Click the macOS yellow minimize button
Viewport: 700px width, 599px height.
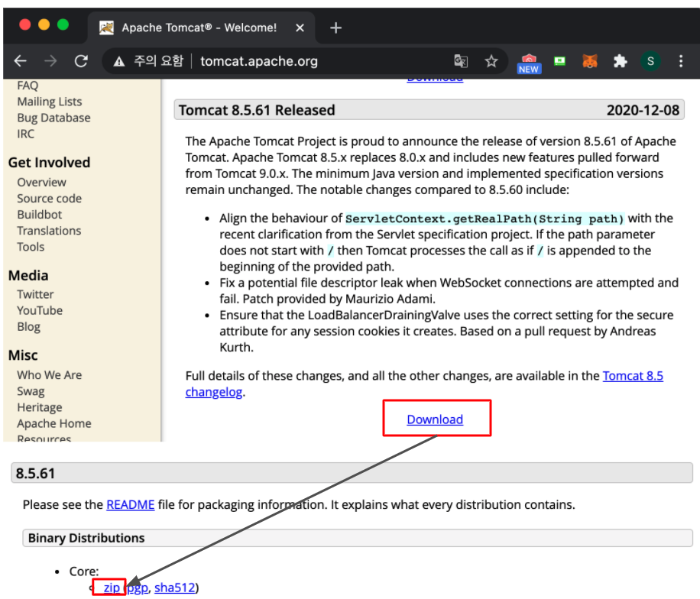(44, 24)
